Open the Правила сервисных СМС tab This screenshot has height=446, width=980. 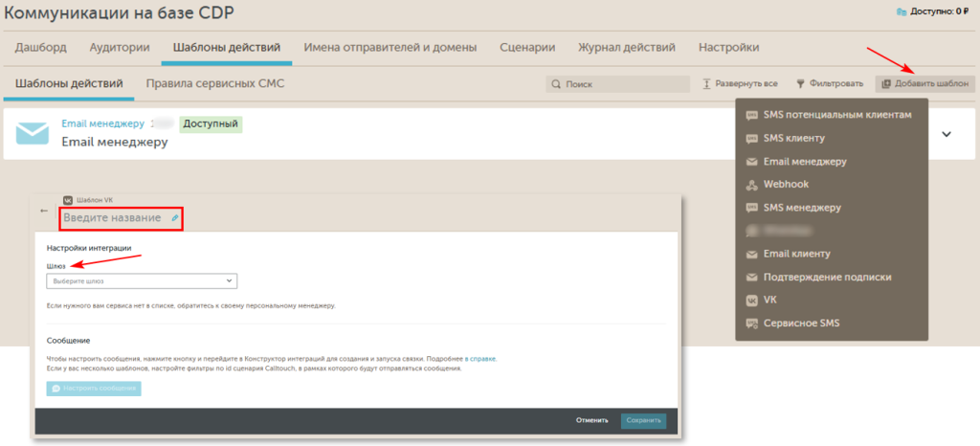point(214,83)
